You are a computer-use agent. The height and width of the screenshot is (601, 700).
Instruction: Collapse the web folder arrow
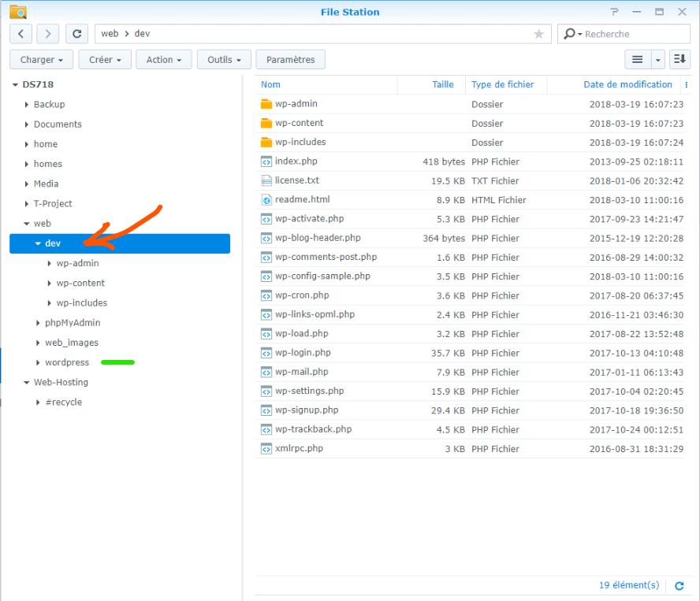[26, 224]
